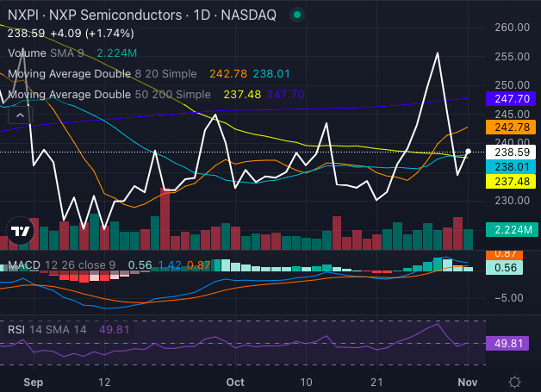Select the MACD 12 26 close 9 legend
The image size is (541, 392).
[60, 264]
